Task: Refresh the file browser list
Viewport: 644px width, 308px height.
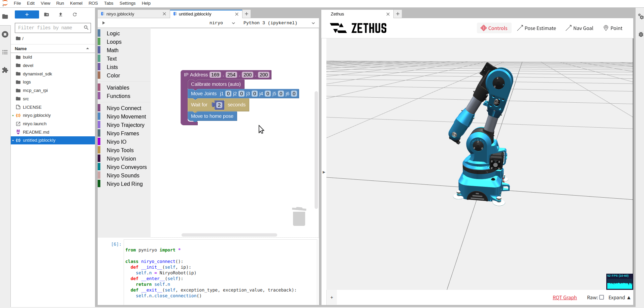Action: point(75,14)
